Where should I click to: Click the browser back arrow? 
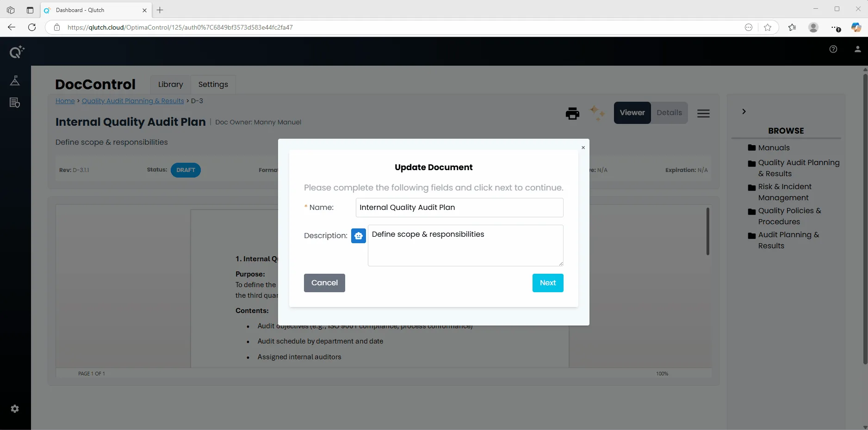(12, 27)
